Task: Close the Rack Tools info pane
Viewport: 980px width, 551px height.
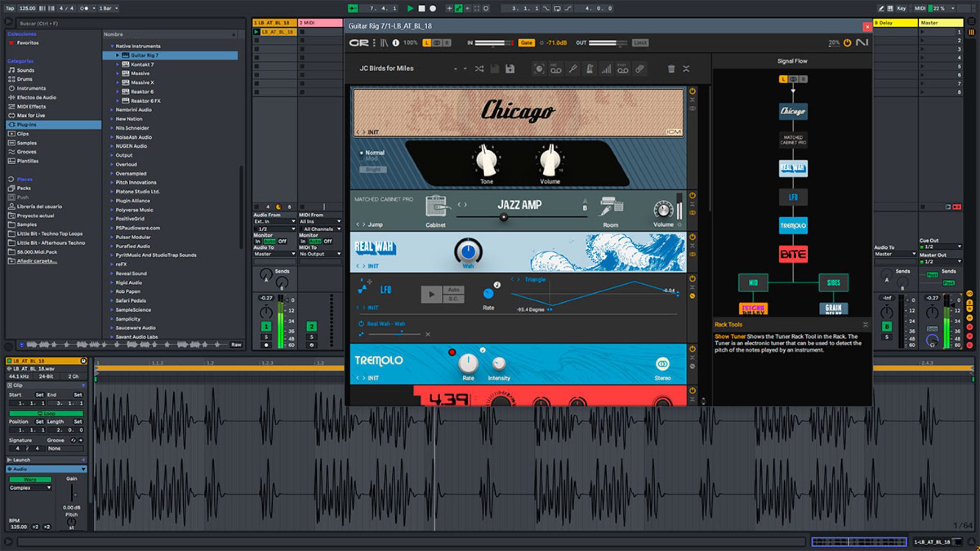Action: [x=865, y=325]
